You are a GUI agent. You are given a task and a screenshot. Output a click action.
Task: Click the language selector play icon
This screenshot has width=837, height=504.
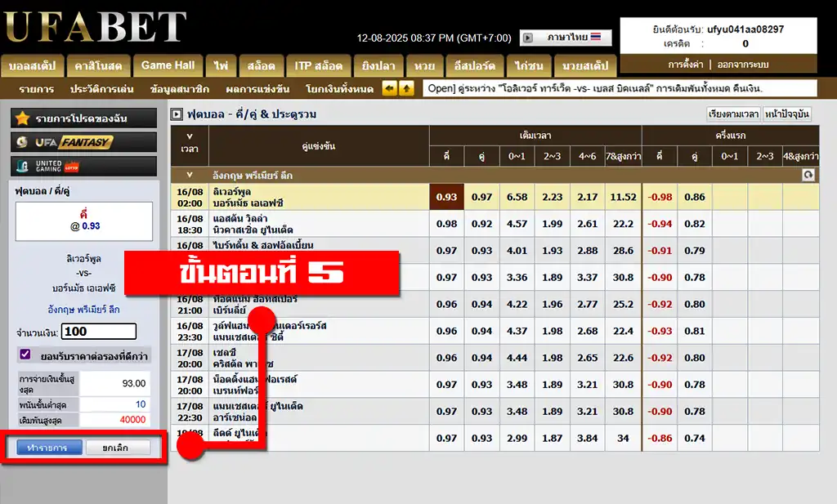click(x=527, y=38)
